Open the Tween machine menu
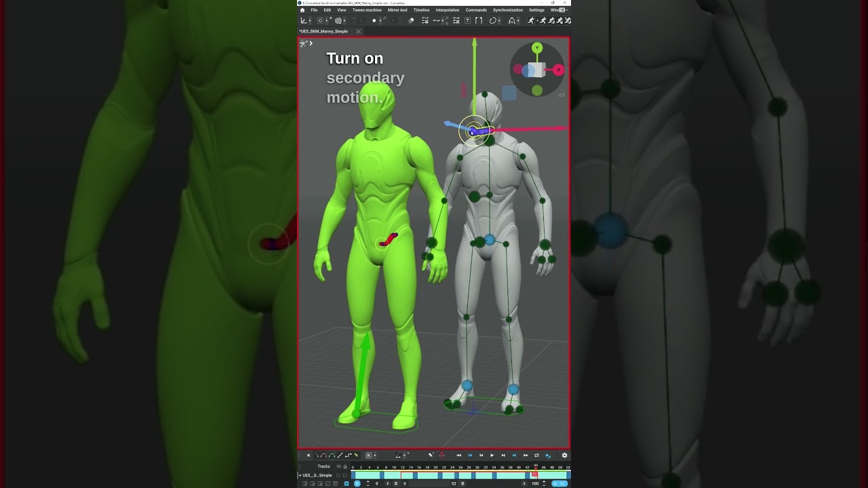This screenshot has height=488, width=868. coord(367,10)
